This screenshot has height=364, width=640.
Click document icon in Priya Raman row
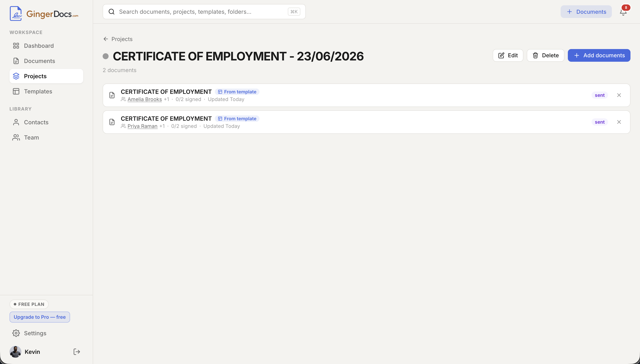112,122
